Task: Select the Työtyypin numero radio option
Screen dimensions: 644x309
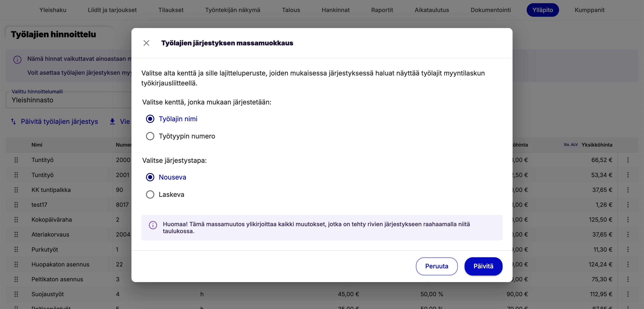Action: tap(150, 136)
